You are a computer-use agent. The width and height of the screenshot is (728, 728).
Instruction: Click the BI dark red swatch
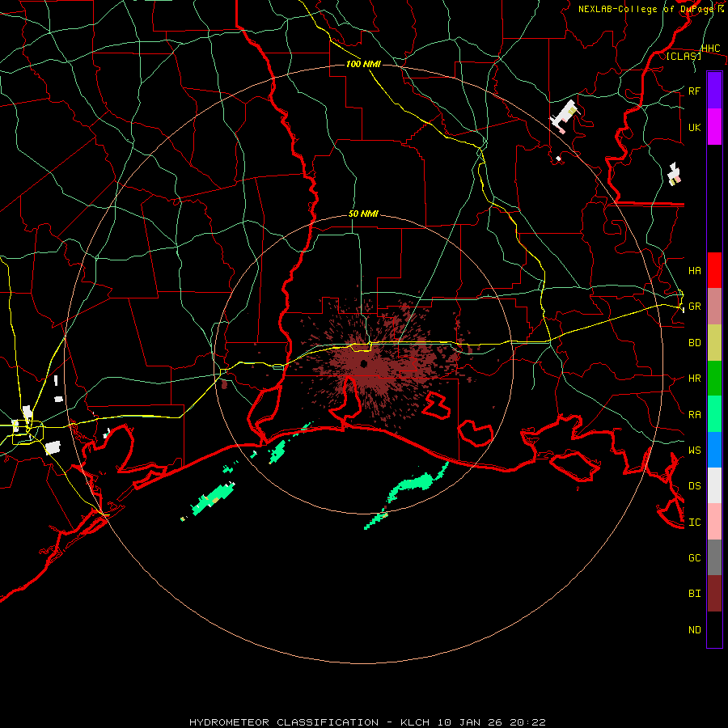click(x=714, y=594)
